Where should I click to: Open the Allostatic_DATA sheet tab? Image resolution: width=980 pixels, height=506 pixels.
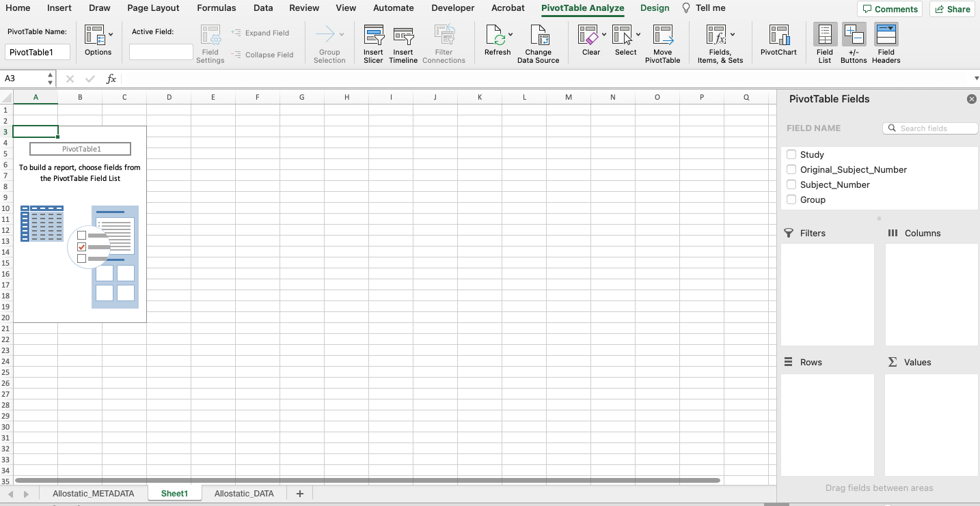click(244, 493)
